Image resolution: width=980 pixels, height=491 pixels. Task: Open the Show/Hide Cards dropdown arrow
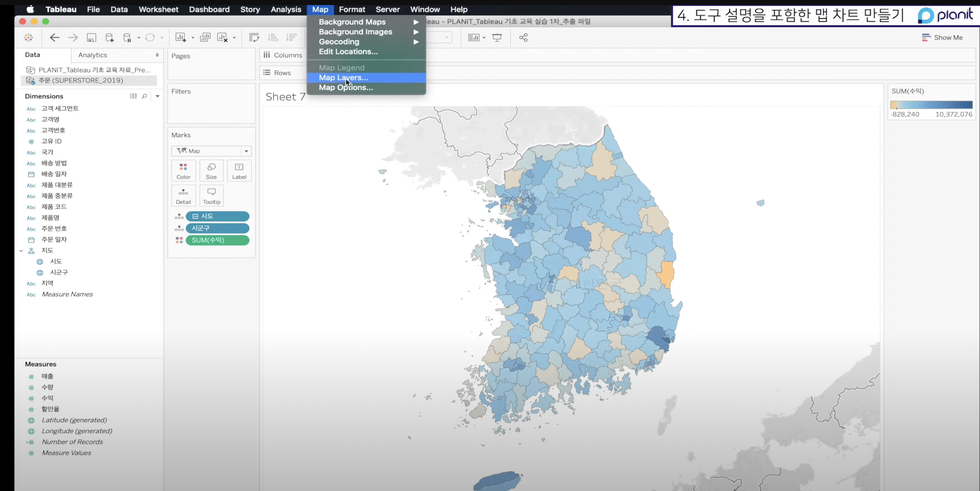point(484,38)
